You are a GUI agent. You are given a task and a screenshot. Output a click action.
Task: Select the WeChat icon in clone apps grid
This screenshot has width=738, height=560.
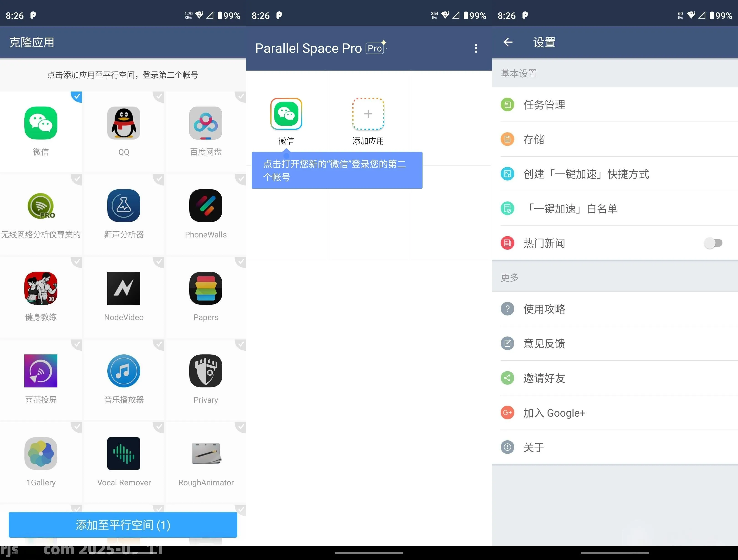coord(41,123)
